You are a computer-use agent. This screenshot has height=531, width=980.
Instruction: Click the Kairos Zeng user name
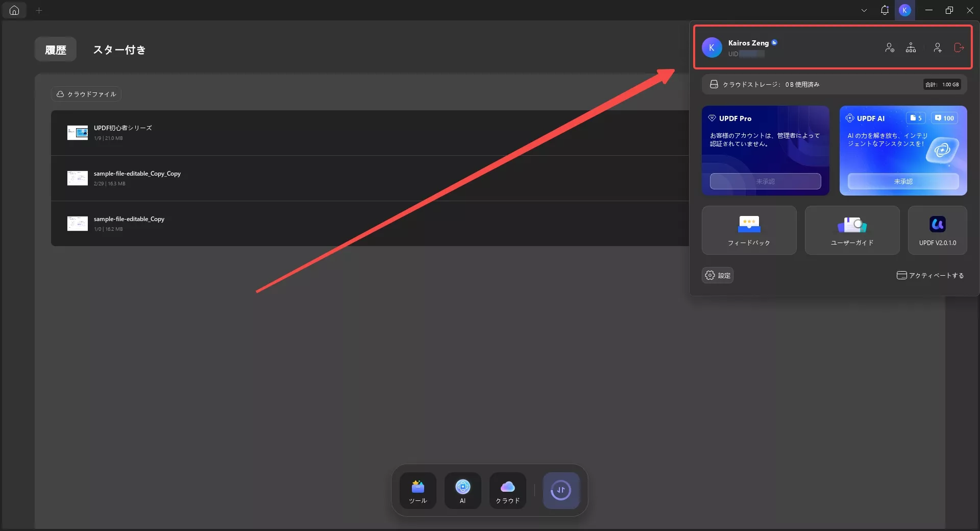(x=748, y=43)
